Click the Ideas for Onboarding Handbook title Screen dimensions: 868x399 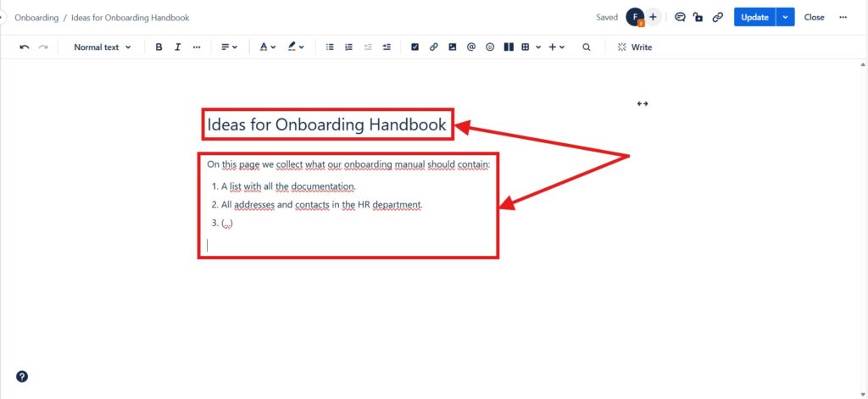326,125
